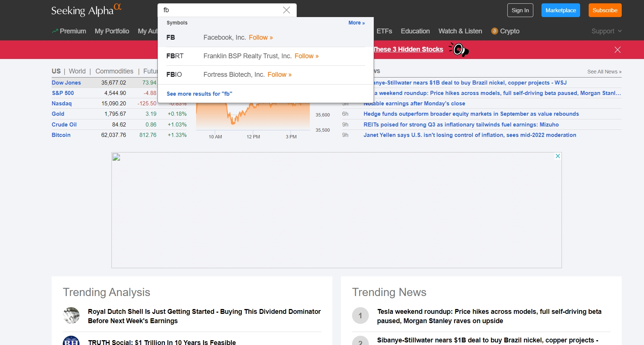644x345 pixels.
Task: Open Watch & Listen menu
Action: pyautogui.click(x=460, y=31)
